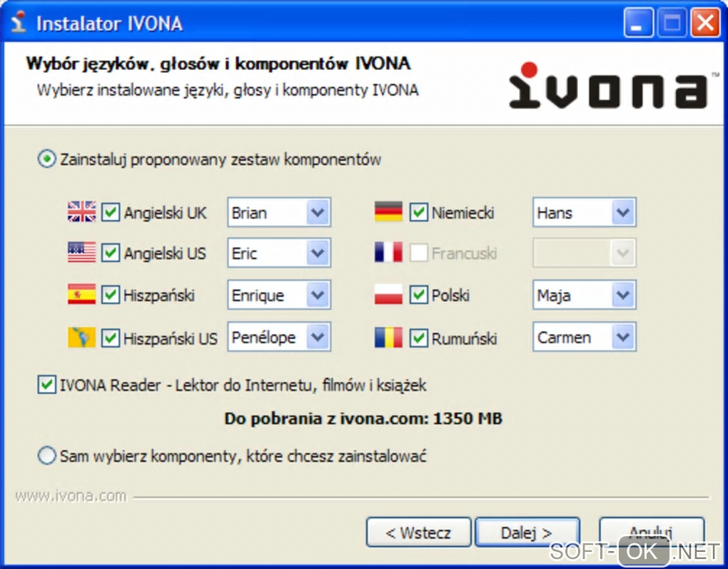Uncheck the Niemiecki checkbox
The image size is (728, 569).
pos(419,212)
